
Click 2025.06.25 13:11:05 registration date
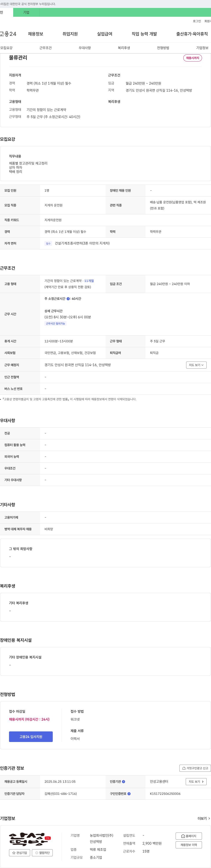tap(60, 781)
